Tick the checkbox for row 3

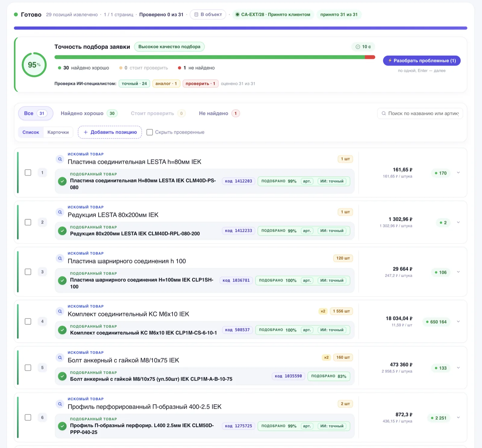28,272
